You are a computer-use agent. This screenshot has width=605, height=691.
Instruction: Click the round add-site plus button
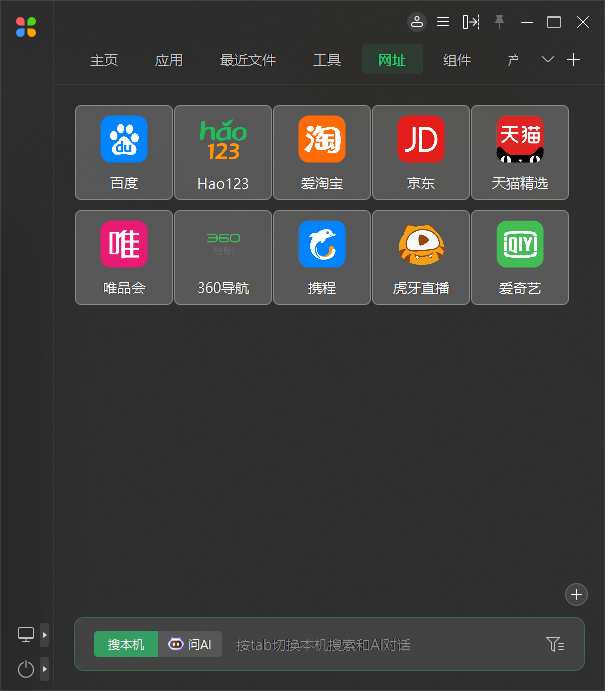576,594
